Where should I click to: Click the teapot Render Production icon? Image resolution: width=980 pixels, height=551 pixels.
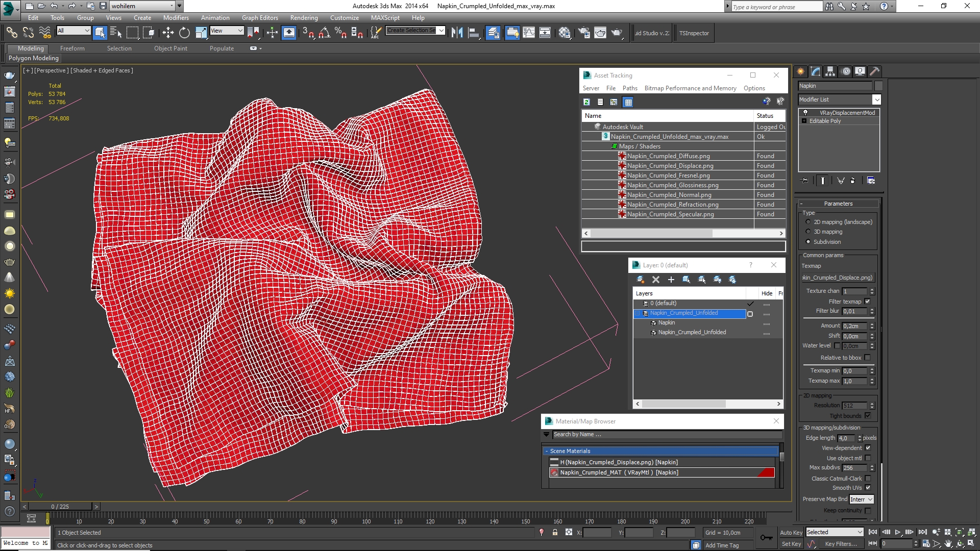point(617,33)
